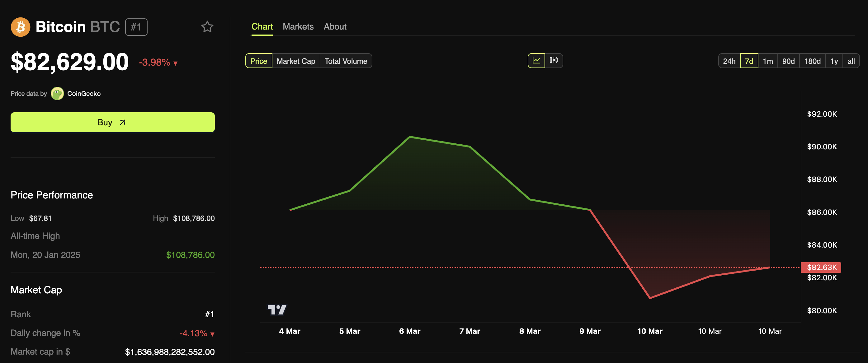This screenshot has height=363, width=868.
Task: Click the #1 rank badge
Action: tap(136, 27)
